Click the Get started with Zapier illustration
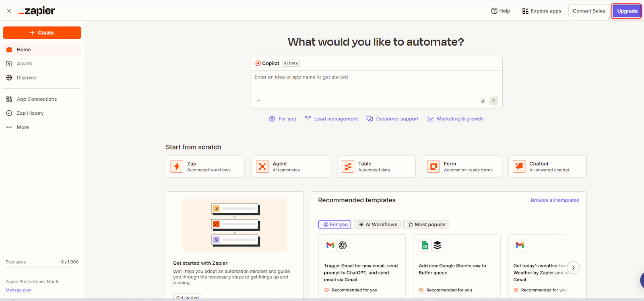The height and width of the screenshot is (301, 644). pos(235,225)
